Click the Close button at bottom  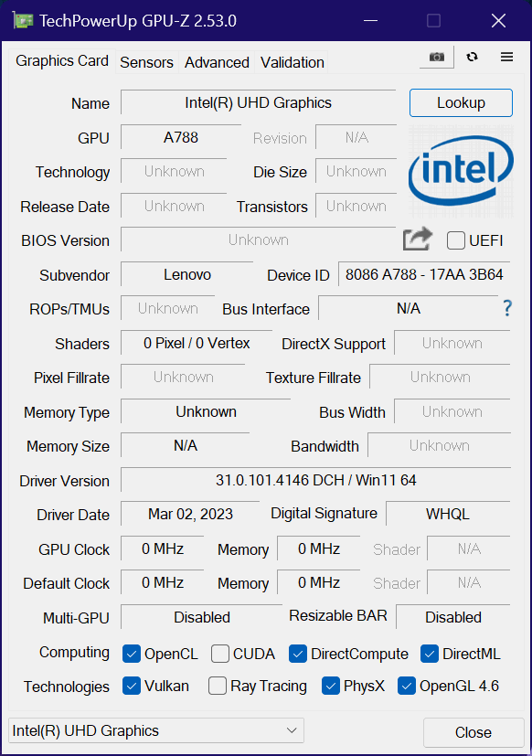point(473,732)
